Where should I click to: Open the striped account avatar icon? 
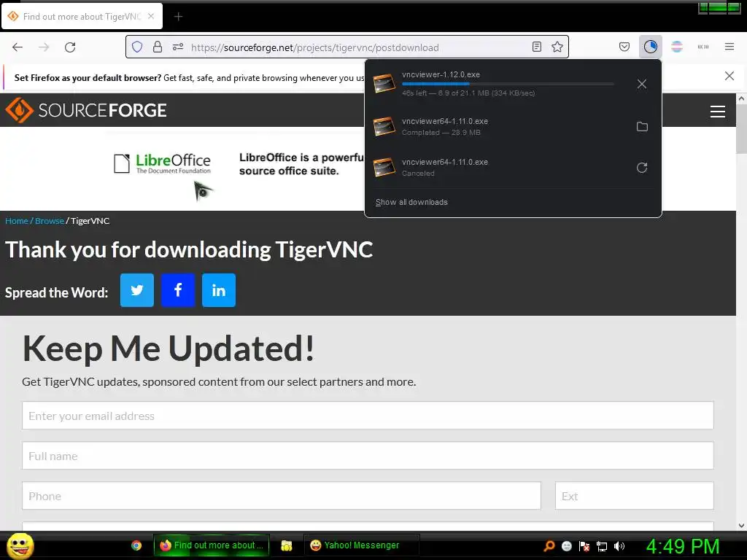pyautogui.click(x=676, y=47)
